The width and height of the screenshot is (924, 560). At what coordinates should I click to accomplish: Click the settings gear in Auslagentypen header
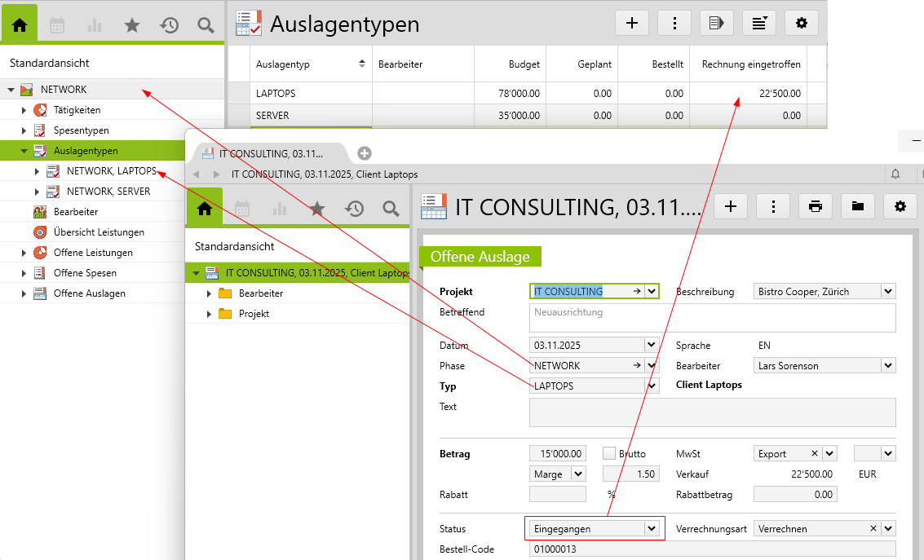click(801, 24)
